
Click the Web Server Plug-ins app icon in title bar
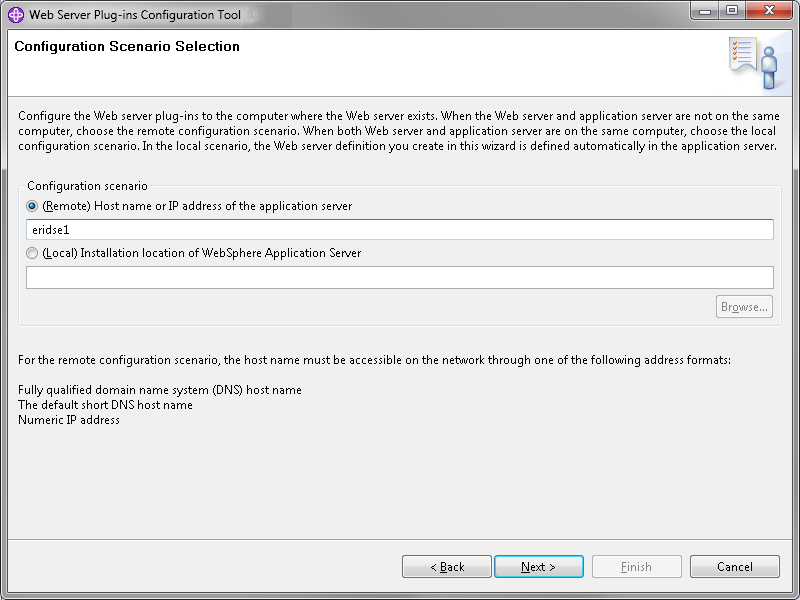click(x=16, y=15)
